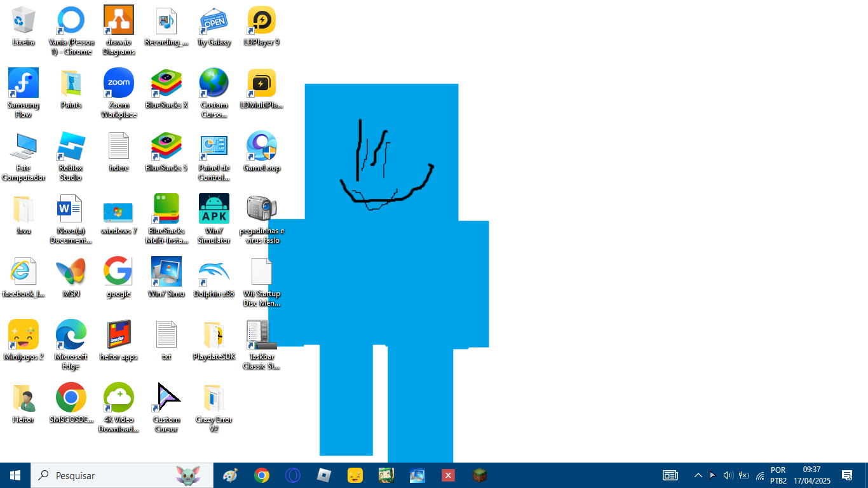The image size is (868, 488).
Task: Open the Opera browser taskbar icon
Action: (292, 475)
